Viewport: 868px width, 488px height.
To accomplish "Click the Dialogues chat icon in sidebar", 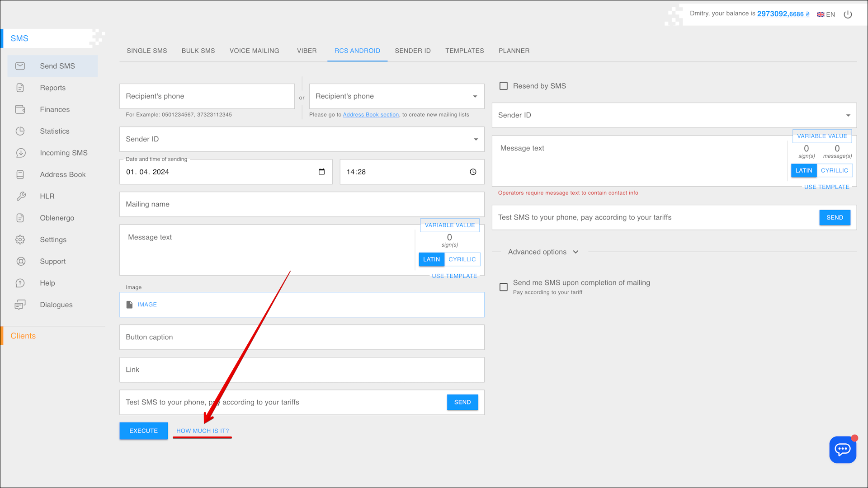I will 20,305.
